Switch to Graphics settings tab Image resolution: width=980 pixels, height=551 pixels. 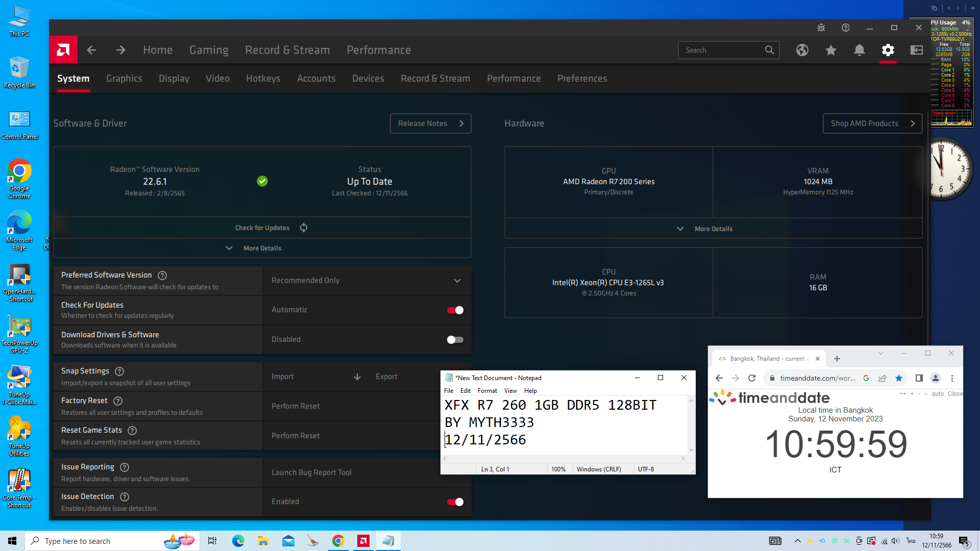[124, 79]
